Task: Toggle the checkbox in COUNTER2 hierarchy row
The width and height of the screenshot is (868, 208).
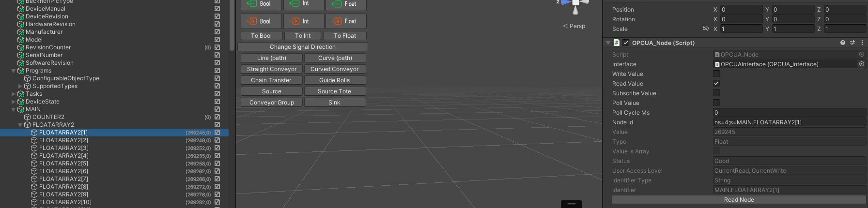Action: [x=217, y=117]
